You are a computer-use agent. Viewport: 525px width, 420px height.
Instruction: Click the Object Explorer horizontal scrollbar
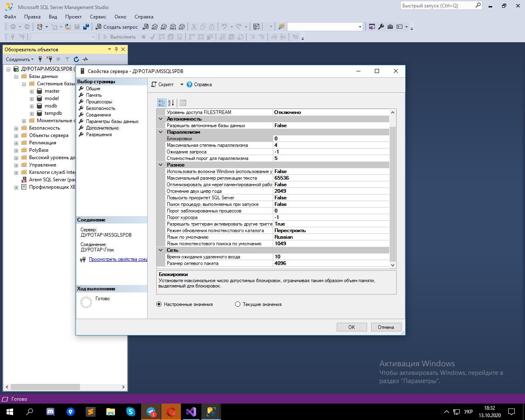click(45, 387)
